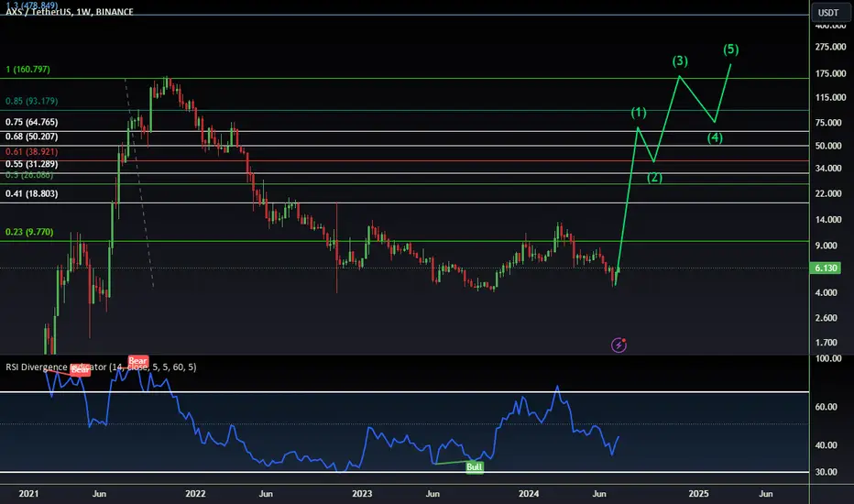The height and width of the screenshot is (504, 854).
Task: Click the Elliott wave (4) label
Action: click(715, 137)
